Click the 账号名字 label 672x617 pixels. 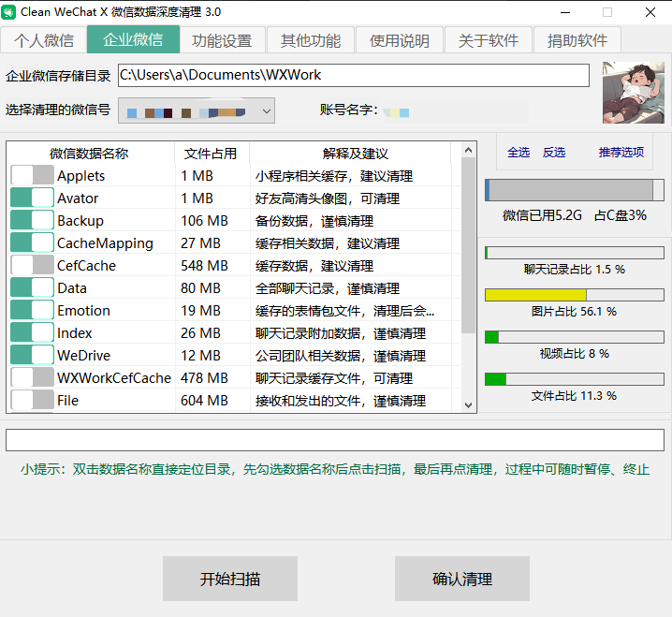coord(348,110)
